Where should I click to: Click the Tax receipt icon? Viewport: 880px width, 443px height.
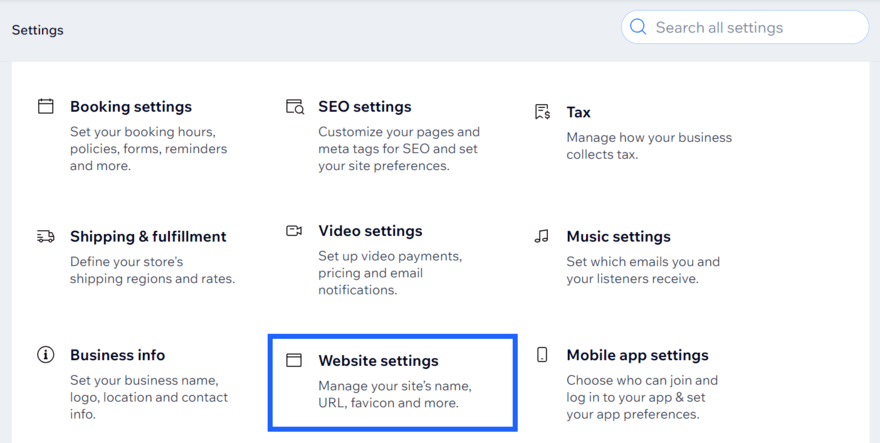[x=542, y=112]
